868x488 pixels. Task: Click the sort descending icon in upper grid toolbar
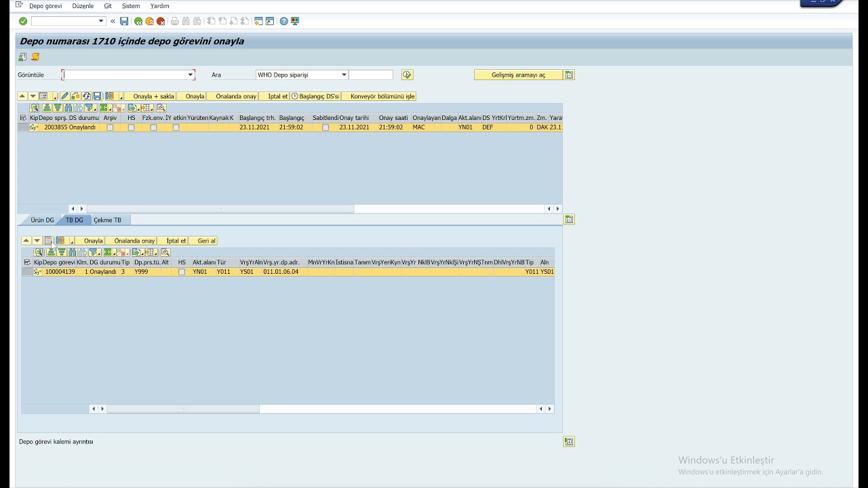pos(58,108)
